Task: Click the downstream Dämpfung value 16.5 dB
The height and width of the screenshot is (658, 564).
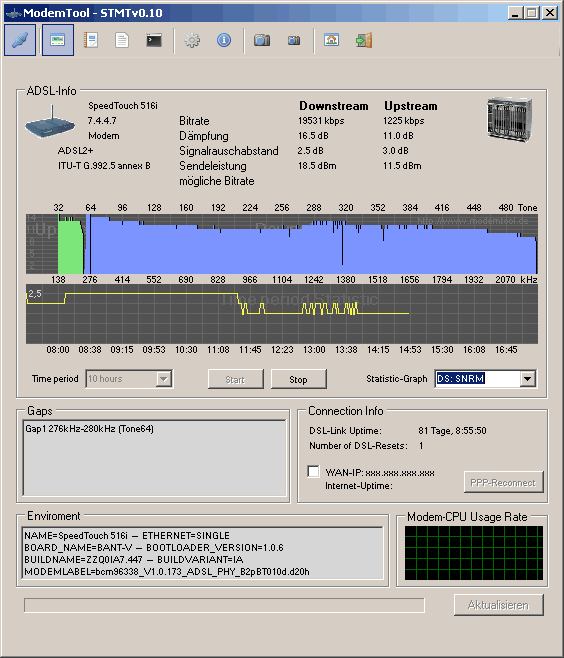Action: click(x=313, y=136)
